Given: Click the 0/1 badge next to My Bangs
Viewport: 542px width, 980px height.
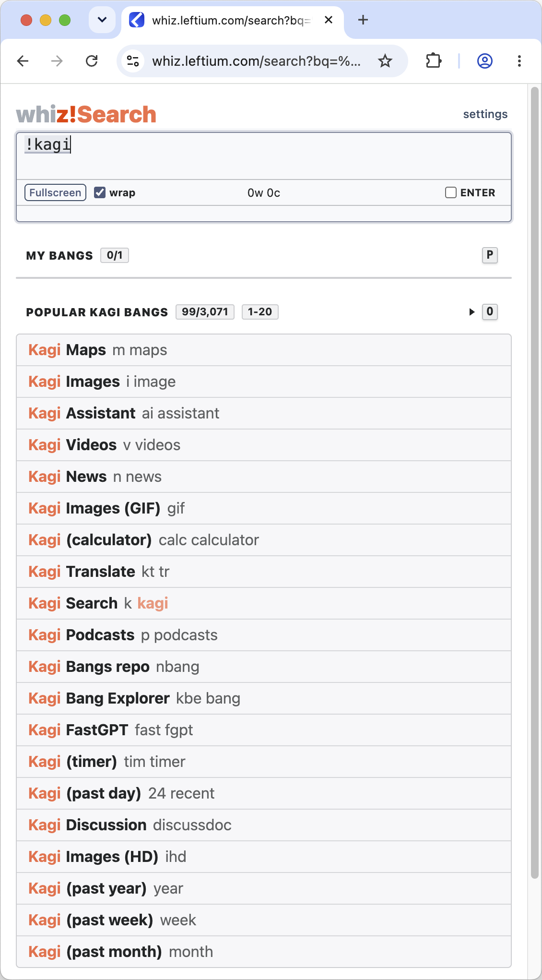Looking at the screenshot, I should click(x=115, y=255).
